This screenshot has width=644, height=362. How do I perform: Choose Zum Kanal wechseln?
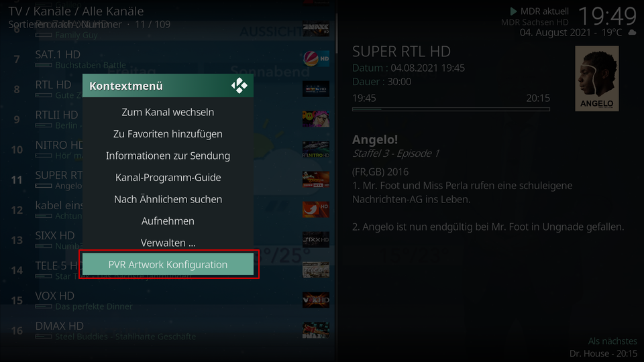[x=168, y=112]
